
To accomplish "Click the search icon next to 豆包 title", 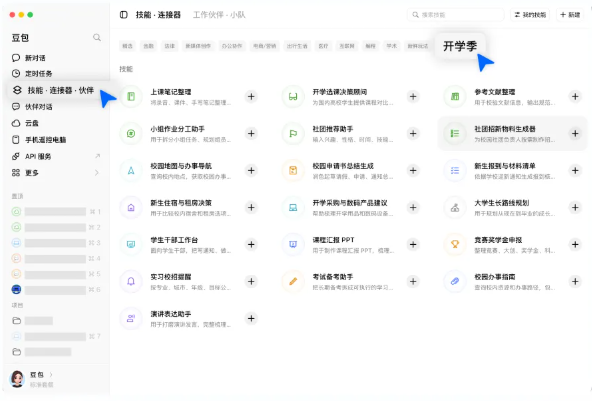I will 97,37.
